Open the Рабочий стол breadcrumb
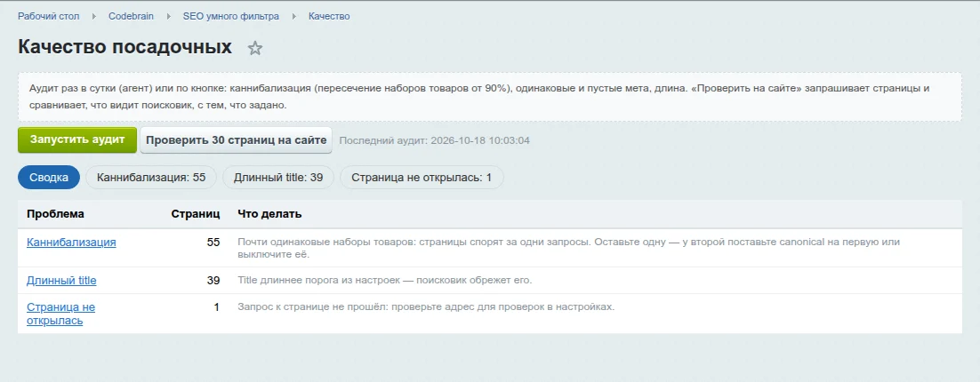Viewport: 980px width, 382px height. (49, 16)
